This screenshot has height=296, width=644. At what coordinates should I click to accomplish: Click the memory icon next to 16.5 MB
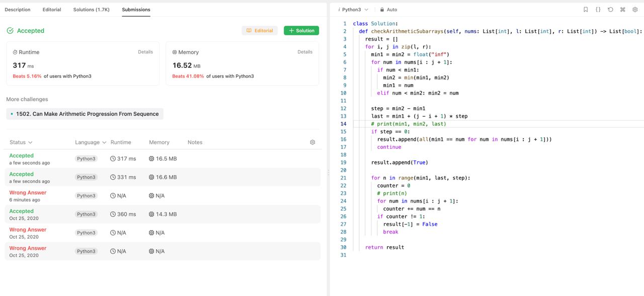[x=151, y=159]
